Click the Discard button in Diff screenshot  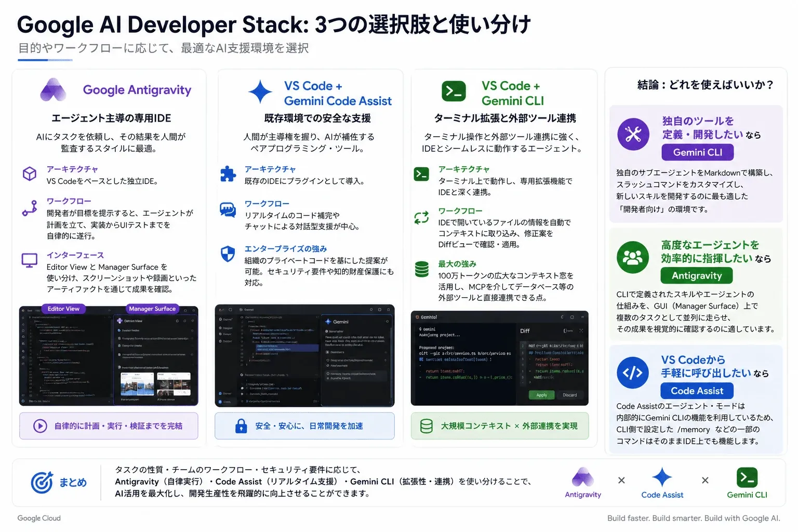pos(569,395)
